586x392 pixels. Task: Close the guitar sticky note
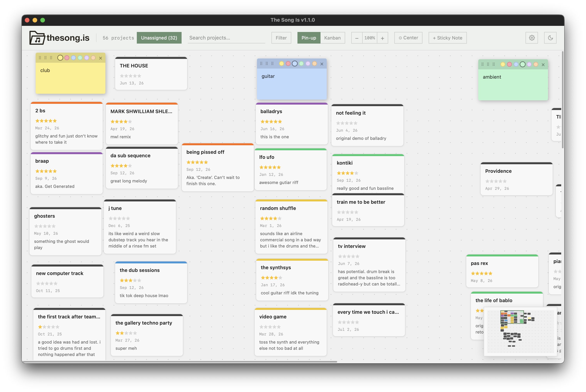pyautogui.click(x=322, y=64)
